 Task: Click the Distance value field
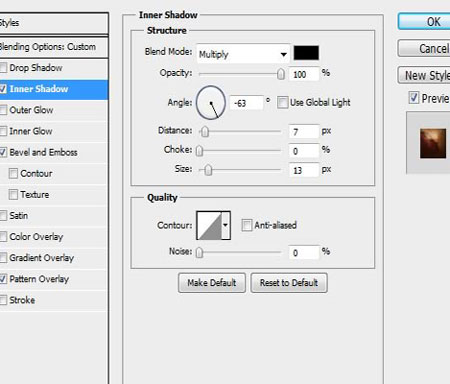(x=304, y=132)
